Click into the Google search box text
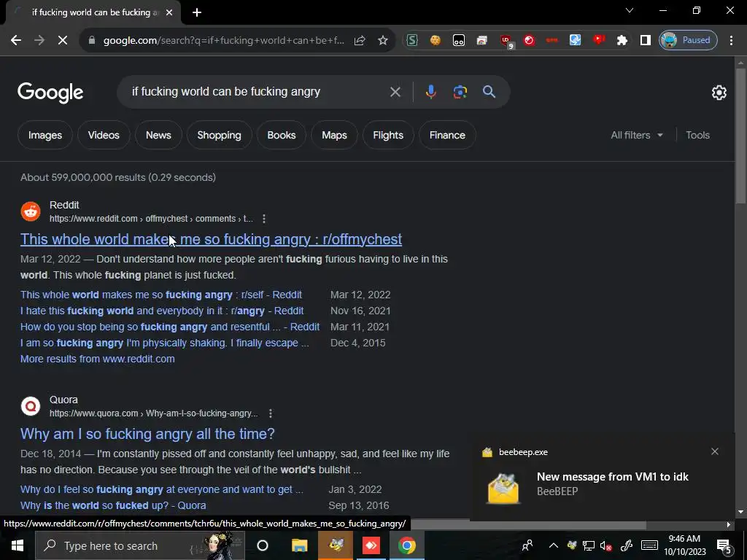Viewport: 747px width, 560px height. point(226,92)
